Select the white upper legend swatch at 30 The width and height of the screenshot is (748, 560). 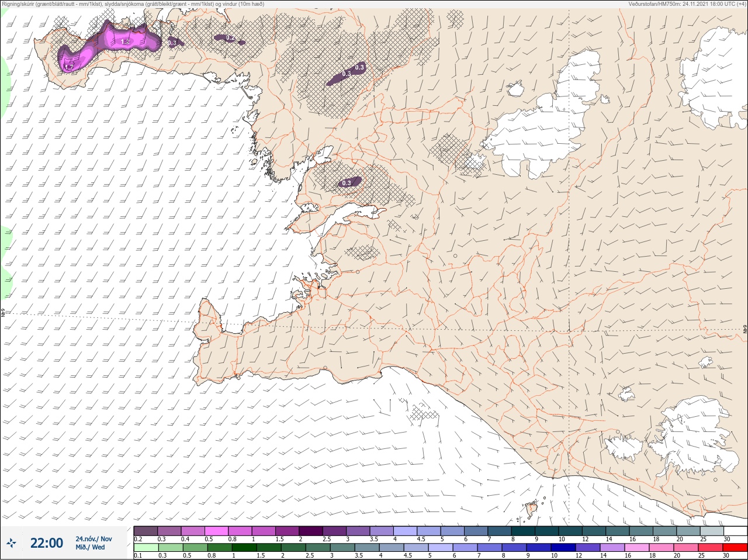pyautogui.click(x=736, y=531)
